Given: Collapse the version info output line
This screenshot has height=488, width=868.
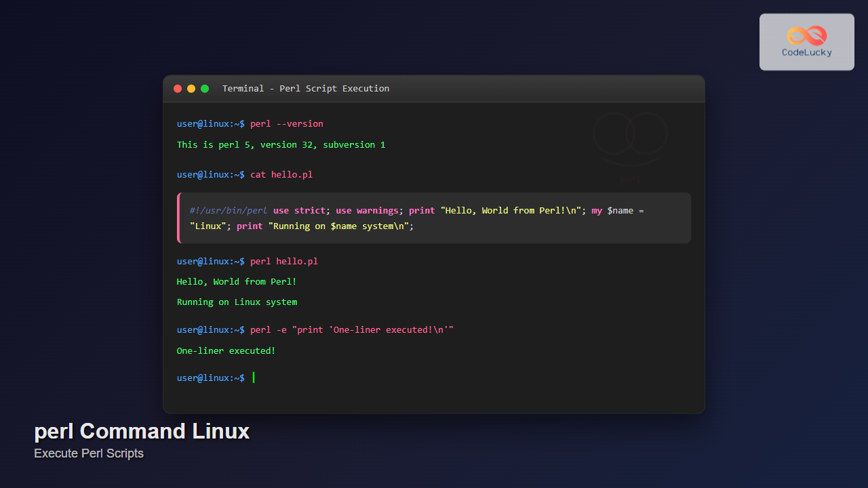Looking at the screenshot, I should [x=281, y=144].
